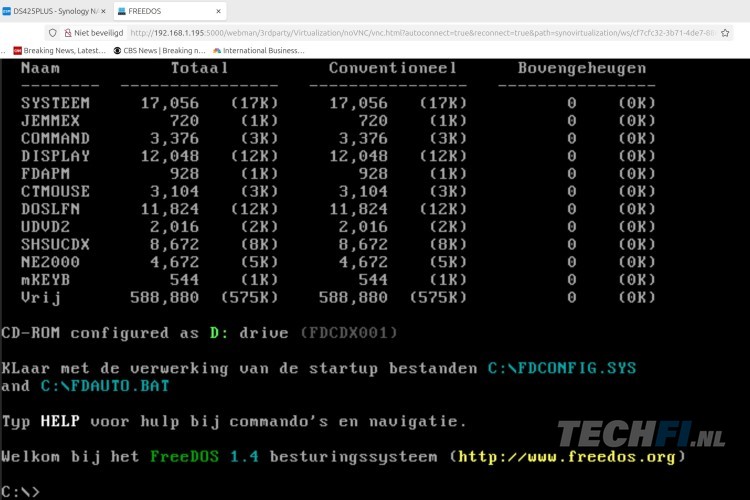
Task: Click the 'SYSTEEM' row name
Action: [55, 103]
